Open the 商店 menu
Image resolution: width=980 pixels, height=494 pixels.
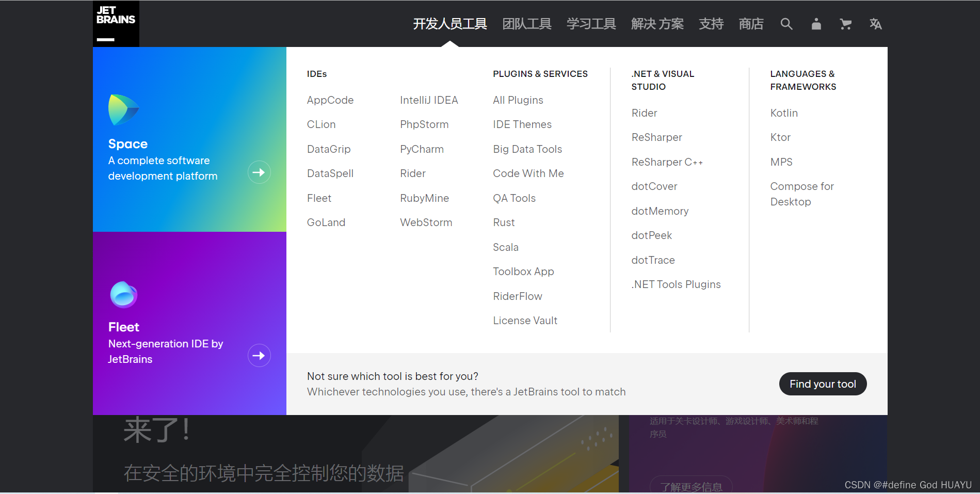click(751, 24)
